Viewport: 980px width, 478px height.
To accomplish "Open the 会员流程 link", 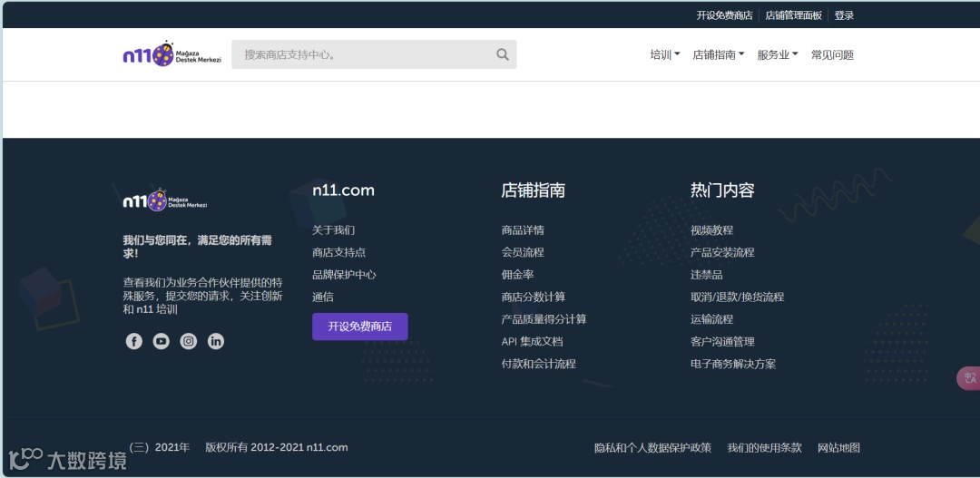I will pos(523,252).
